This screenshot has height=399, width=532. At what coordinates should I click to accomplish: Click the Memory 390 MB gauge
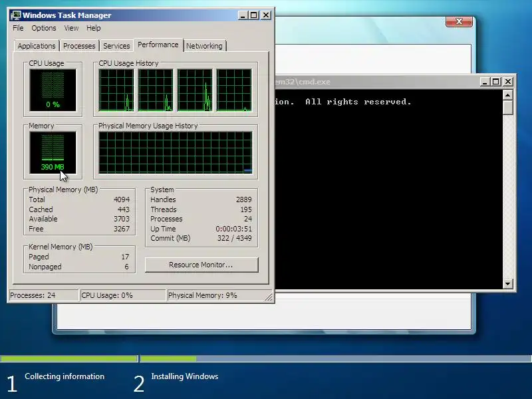click(53, 153)
